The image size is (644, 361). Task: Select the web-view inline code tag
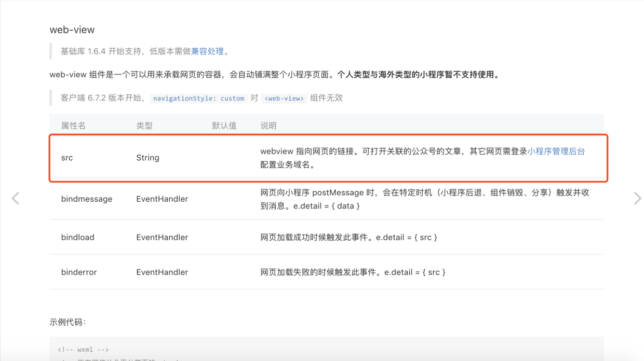pyautogui.click(x=284, y=98)
